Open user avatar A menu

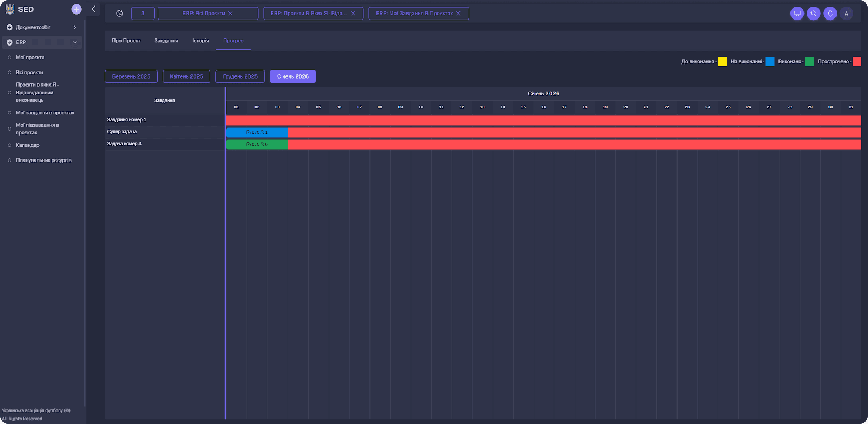pyautogui.click(x=846, y=14)
